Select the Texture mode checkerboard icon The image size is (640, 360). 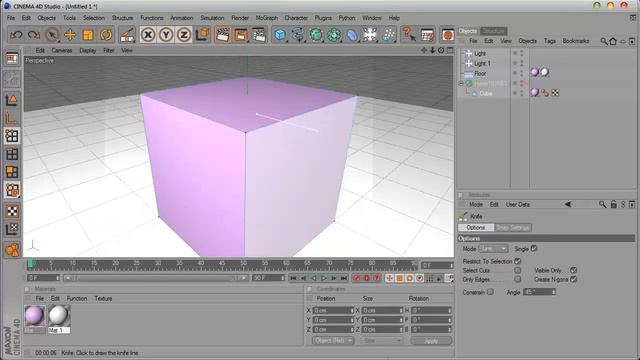point(12,211)
